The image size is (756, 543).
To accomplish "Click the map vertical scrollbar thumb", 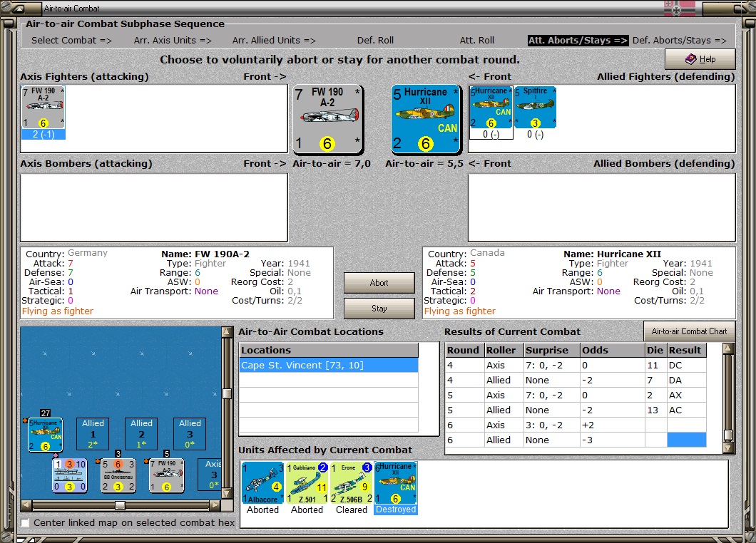I will [x=227, y=393].
